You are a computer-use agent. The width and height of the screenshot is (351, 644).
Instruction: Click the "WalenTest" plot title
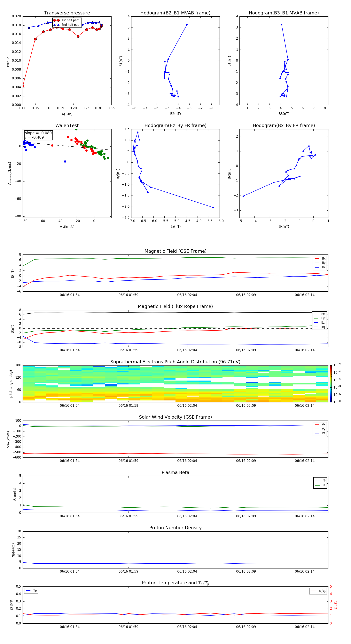[x=67, y=125]
